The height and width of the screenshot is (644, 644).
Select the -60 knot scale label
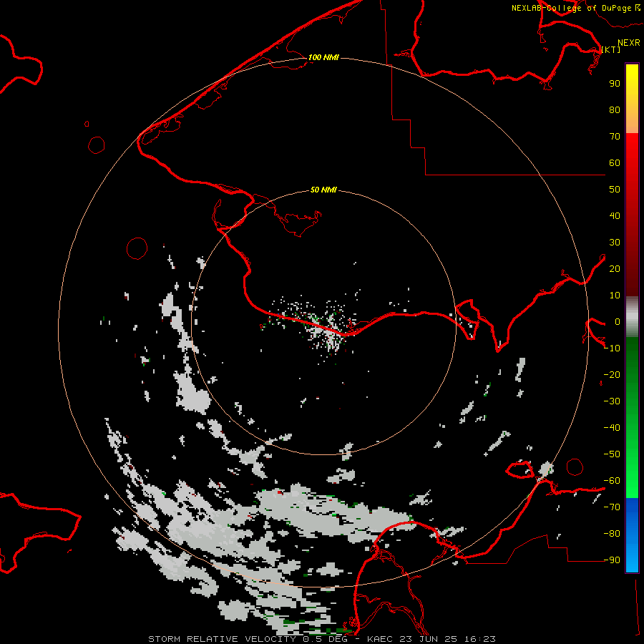pos(612,481)
